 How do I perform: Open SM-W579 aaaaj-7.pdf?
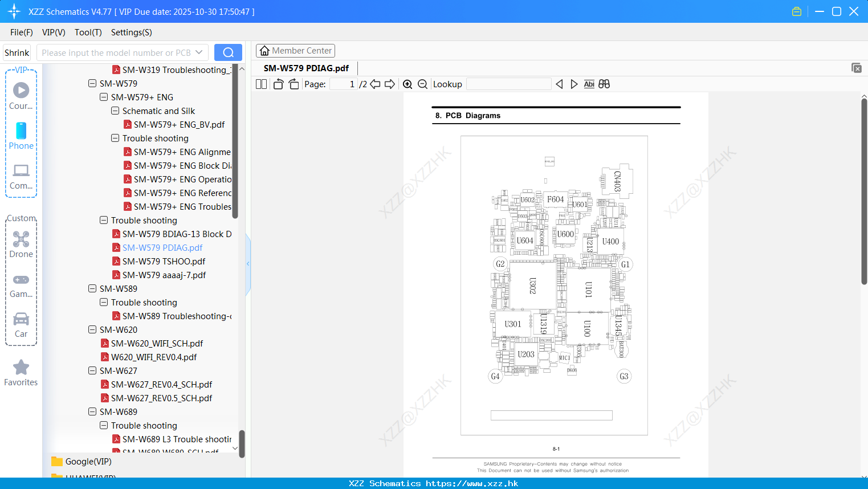coord(159,275)
